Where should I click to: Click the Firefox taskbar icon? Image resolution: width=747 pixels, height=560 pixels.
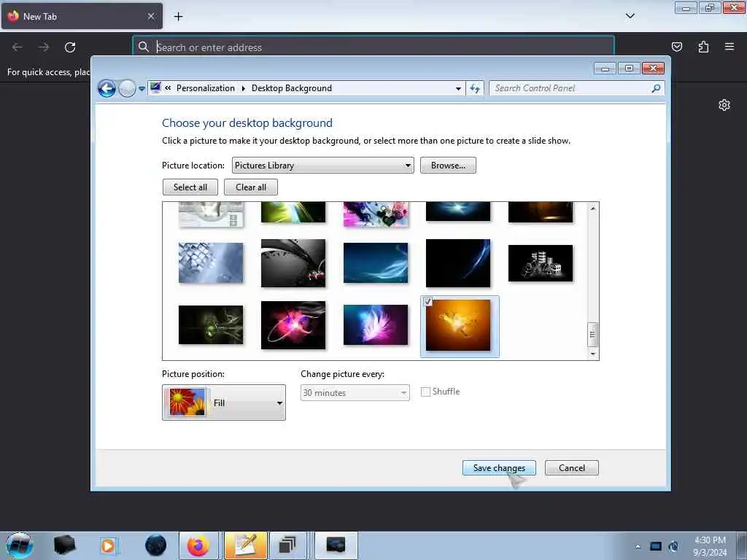[x=198, y=545]
